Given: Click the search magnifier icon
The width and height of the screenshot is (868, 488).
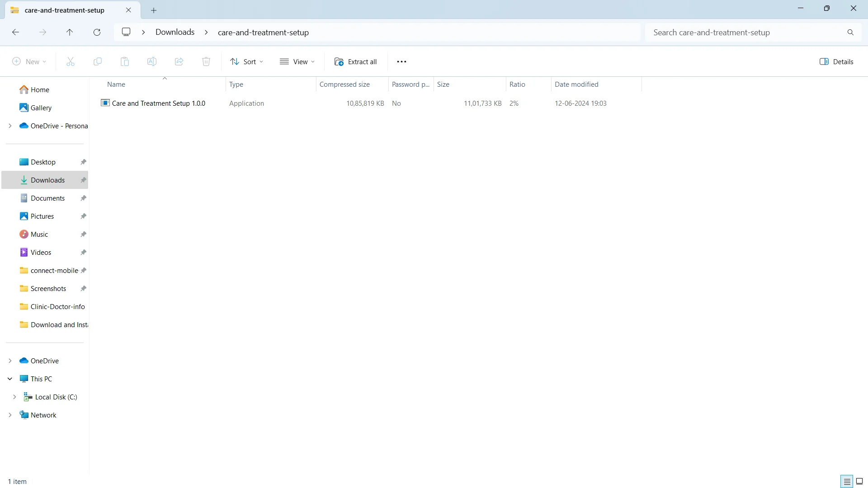Looking at the screenshot, I should pyautogui.click(x=850, y=33).
